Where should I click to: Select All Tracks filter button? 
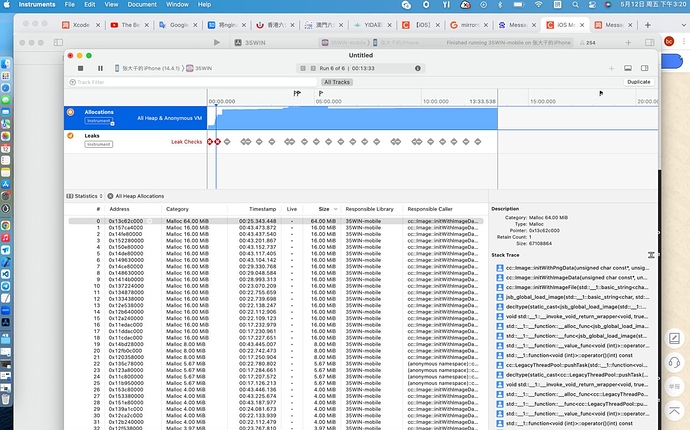337,82
